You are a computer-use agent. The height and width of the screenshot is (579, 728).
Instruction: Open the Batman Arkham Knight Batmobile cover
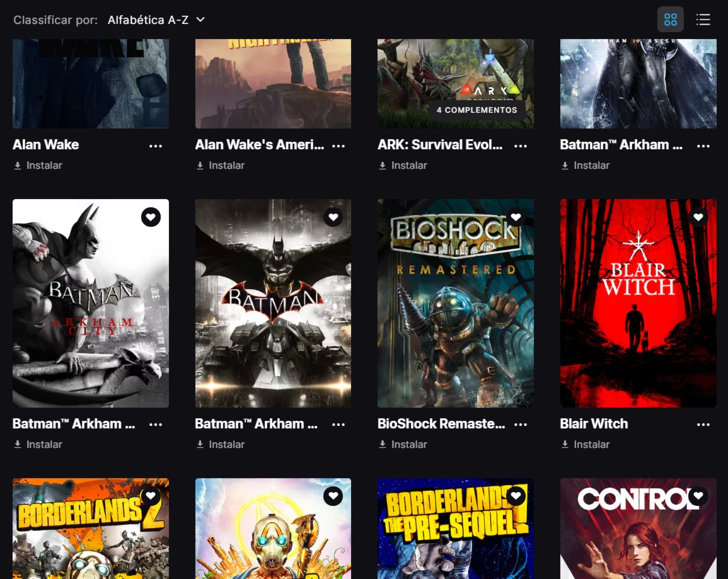click(x=273, y=304)
